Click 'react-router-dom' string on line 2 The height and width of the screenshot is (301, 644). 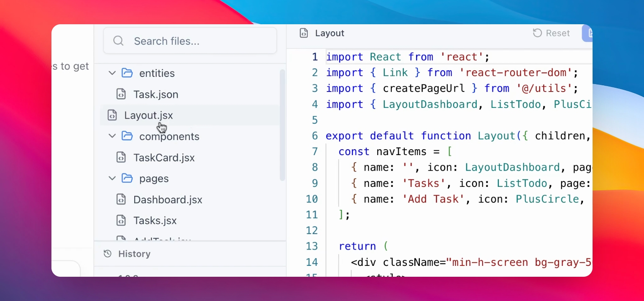coord(516,73)
